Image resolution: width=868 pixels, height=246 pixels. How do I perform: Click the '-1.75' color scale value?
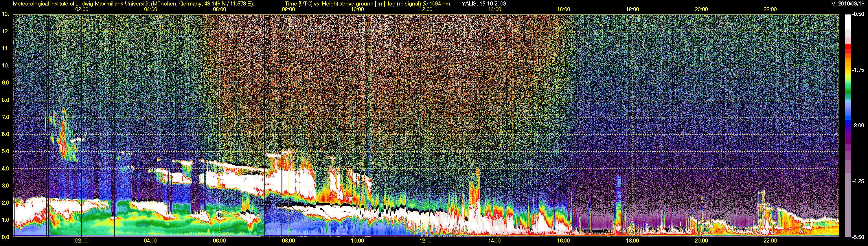pos(858,70)
